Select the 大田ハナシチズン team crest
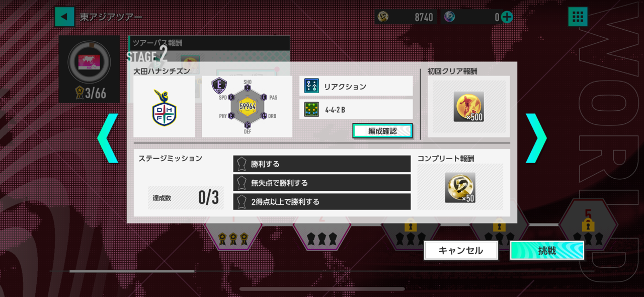 click(164, 107)
